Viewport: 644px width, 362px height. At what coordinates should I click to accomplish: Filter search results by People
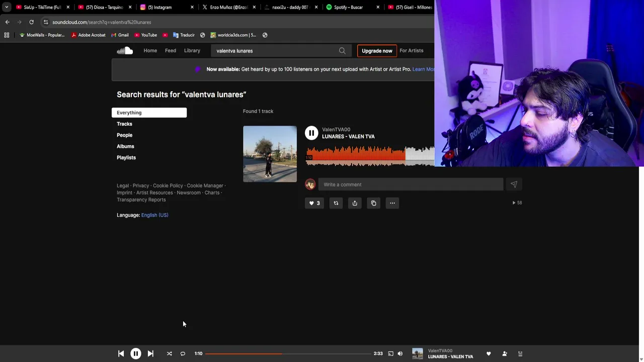click(124, 135)
